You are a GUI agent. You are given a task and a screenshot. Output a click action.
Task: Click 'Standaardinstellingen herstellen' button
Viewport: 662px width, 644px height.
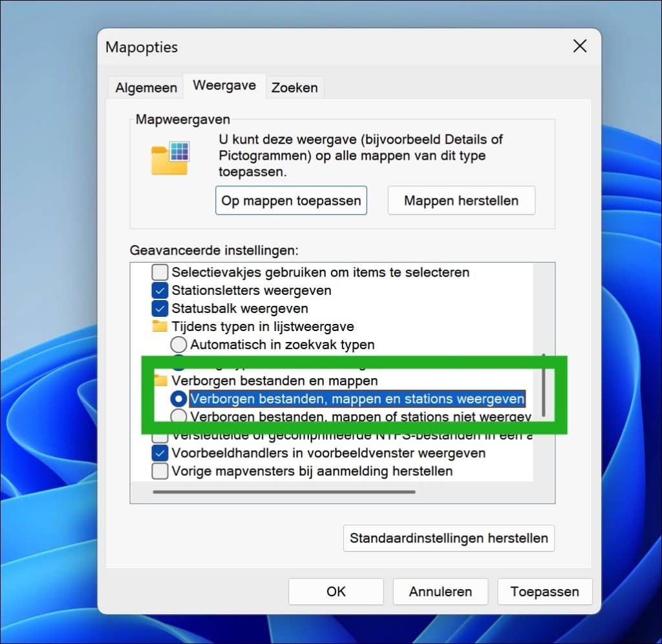449,538
